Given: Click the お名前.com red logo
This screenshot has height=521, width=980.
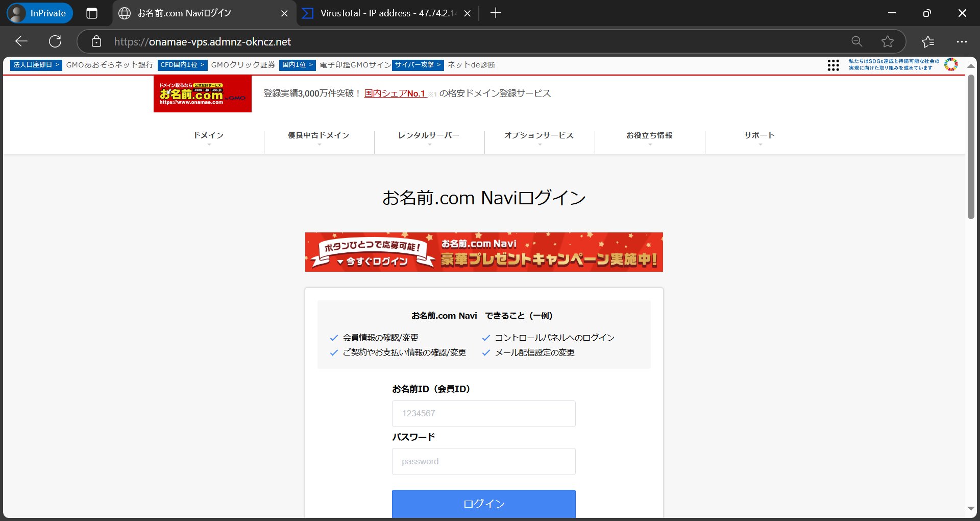Looking at the screenshot, I should 203,93.
